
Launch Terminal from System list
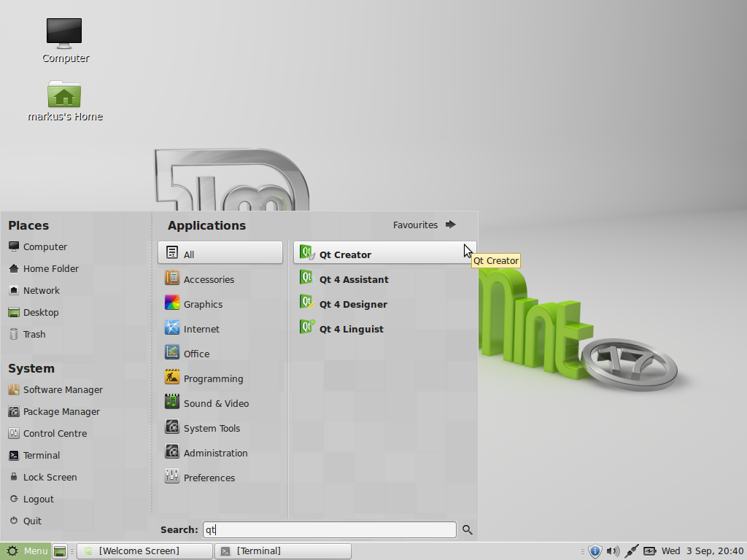(34, 455)
